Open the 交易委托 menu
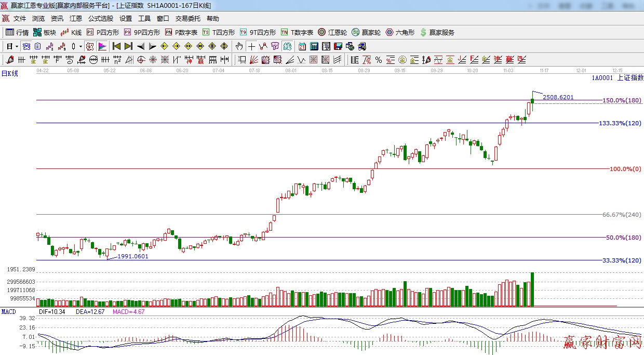This screenshot has height=355, width=644. pos(187,19)
